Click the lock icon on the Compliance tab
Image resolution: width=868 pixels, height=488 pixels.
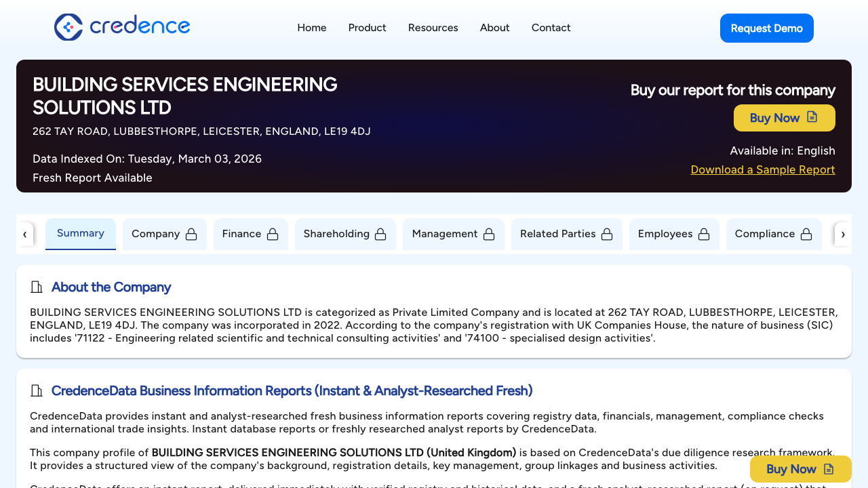(x=806, y=233)
